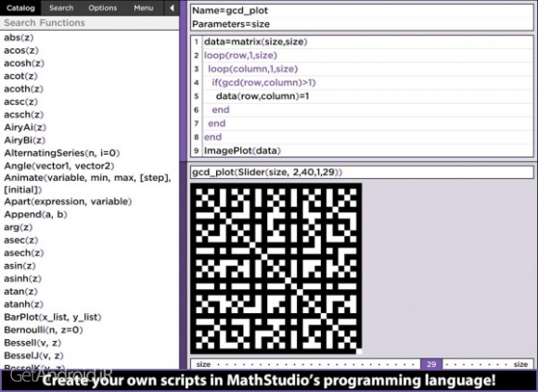Switch to the Catalog tab
Image resolution: width=538 pixels, height=392 pixels.
pyautogui.click(x=20, y=8)
